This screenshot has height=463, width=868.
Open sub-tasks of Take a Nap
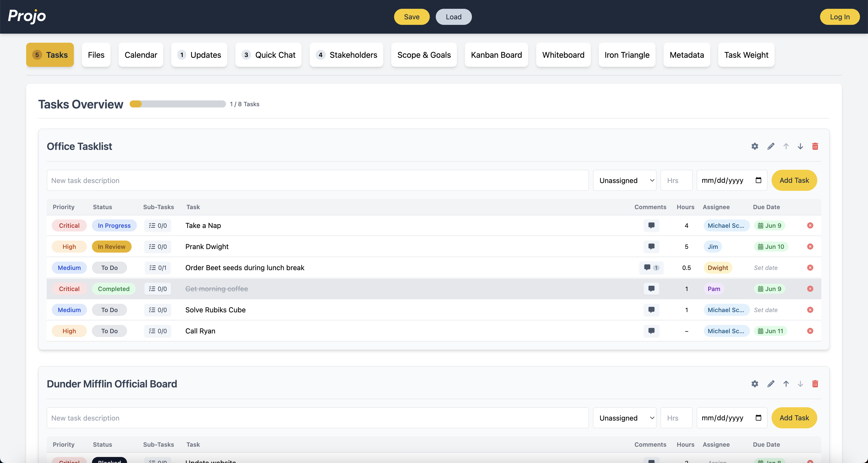pos(158,225)
